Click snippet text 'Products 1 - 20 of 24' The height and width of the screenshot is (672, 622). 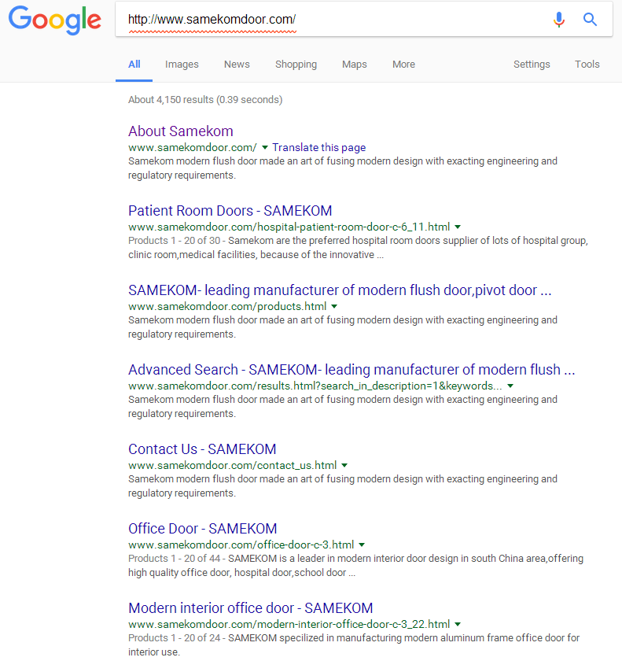[x=174, y=638]
